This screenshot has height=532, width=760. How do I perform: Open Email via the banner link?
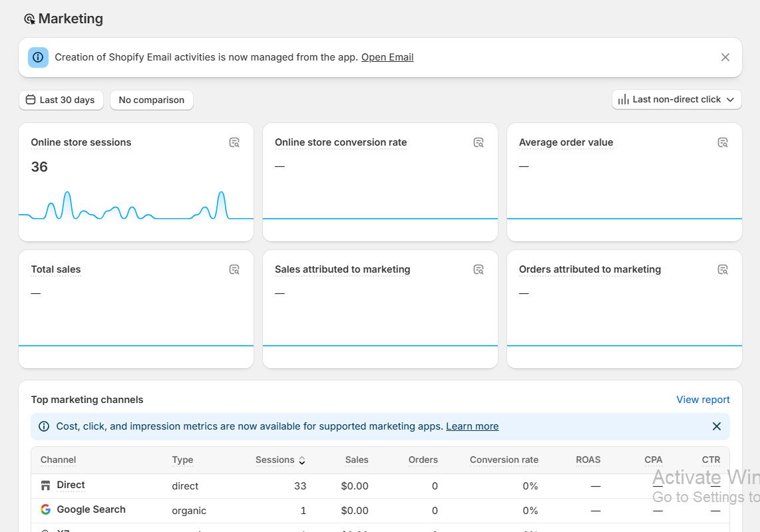tap(387, 57)
